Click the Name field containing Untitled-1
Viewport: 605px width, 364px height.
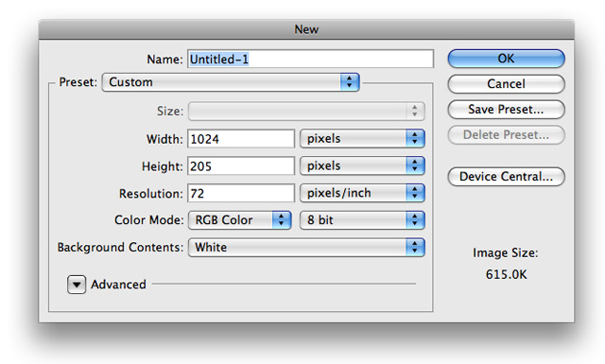311,59
